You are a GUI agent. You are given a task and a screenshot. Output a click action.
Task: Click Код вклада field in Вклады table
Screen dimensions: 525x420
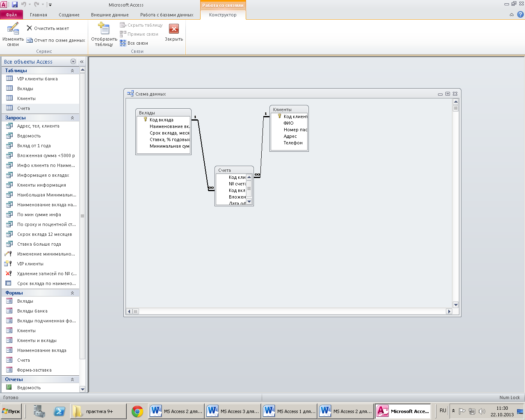[x=163, y=120]
